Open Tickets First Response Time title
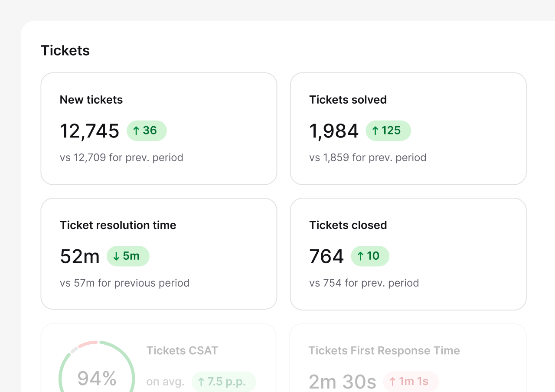The height and width of the screenshot is (392, 555). point(384,351)
